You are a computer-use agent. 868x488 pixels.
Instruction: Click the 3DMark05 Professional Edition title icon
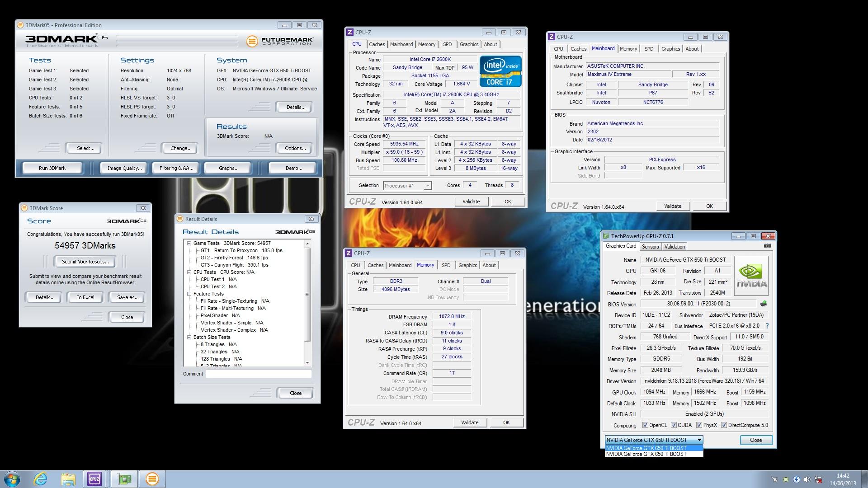[20, 25]
